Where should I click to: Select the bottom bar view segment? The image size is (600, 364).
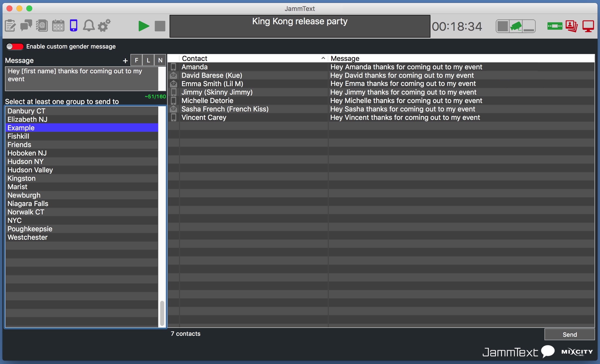pyautogui.click(x=529, y=26)
